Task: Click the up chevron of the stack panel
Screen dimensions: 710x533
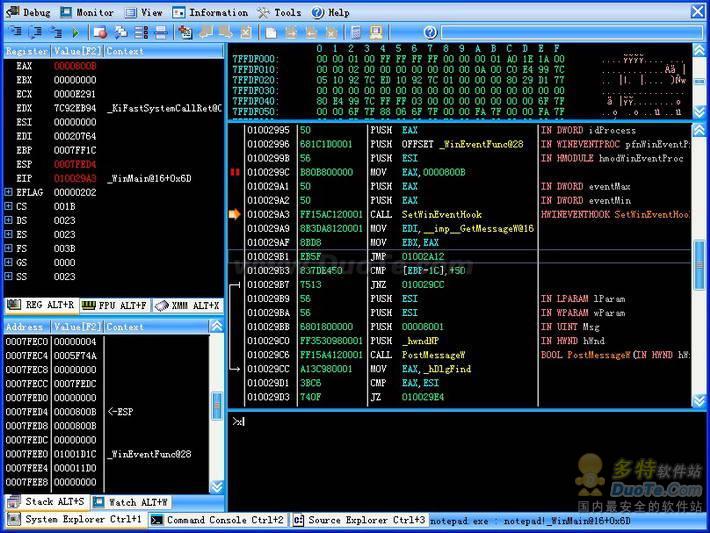Action: (217, 326)
